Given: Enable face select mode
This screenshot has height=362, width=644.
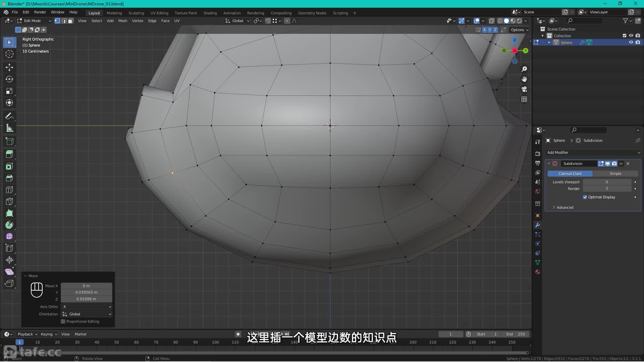Looking at the screenshot, I should point(70,21).
